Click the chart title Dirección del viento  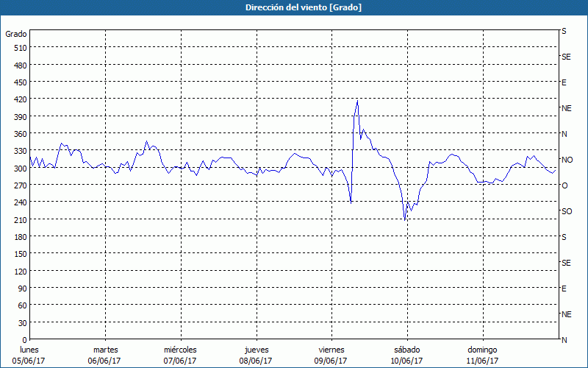click(293, 7)
